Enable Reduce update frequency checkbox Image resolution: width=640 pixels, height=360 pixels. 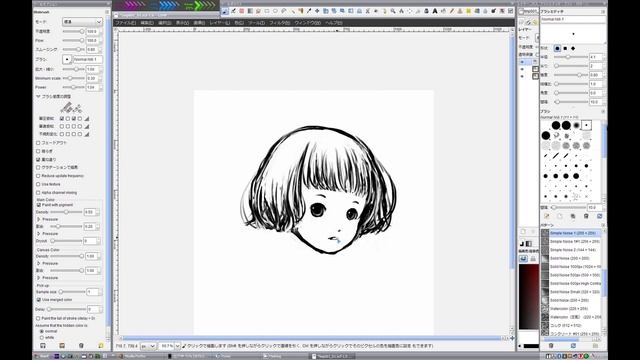(38, 176)
